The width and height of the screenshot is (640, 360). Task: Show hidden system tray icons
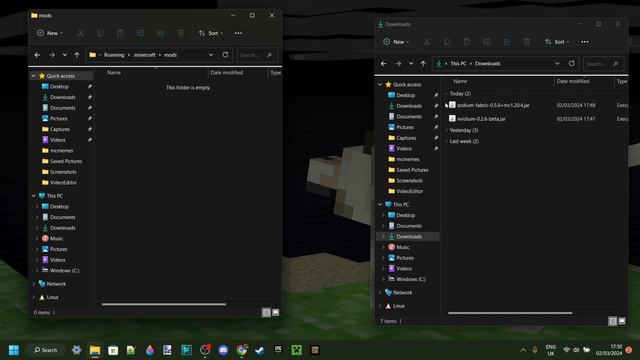523,350
